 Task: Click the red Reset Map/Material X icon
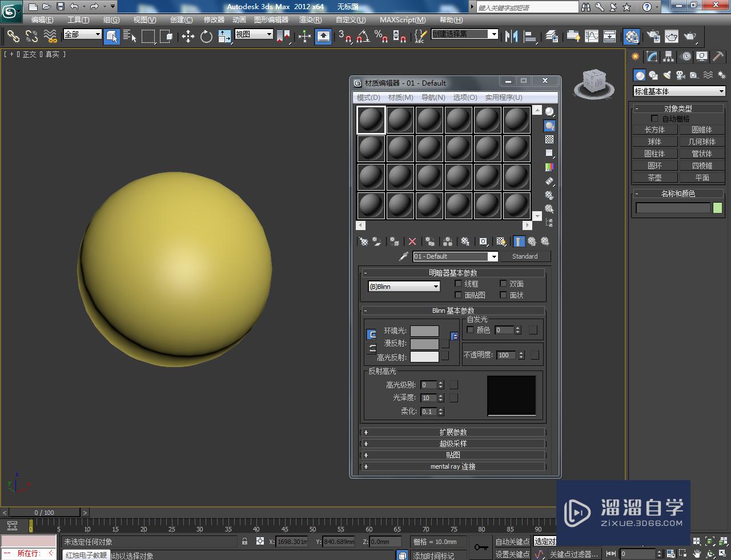coord(412,241)
